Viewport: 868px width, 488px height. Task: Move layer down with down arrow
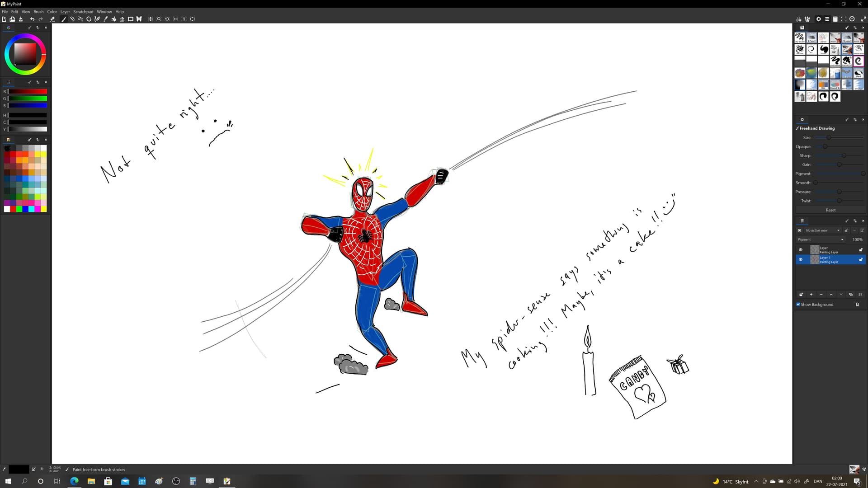point(841,295)
